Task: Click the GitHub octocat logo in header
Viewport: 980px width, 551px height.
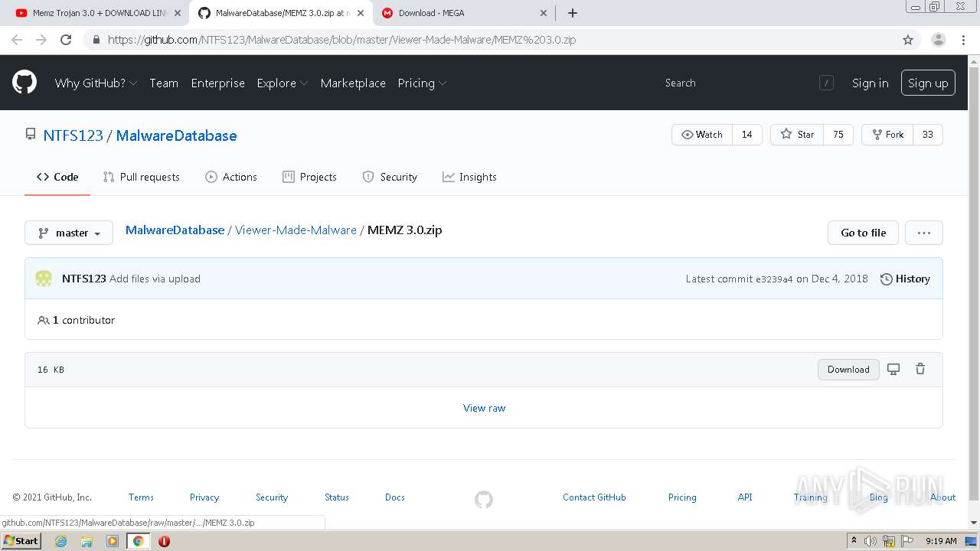Action: click(24, 83)
